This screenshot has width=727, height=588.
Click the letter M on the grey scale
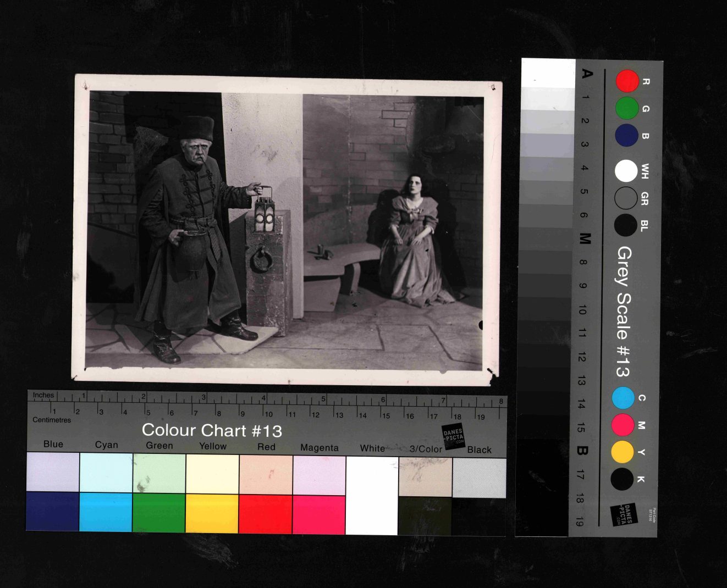585,239
